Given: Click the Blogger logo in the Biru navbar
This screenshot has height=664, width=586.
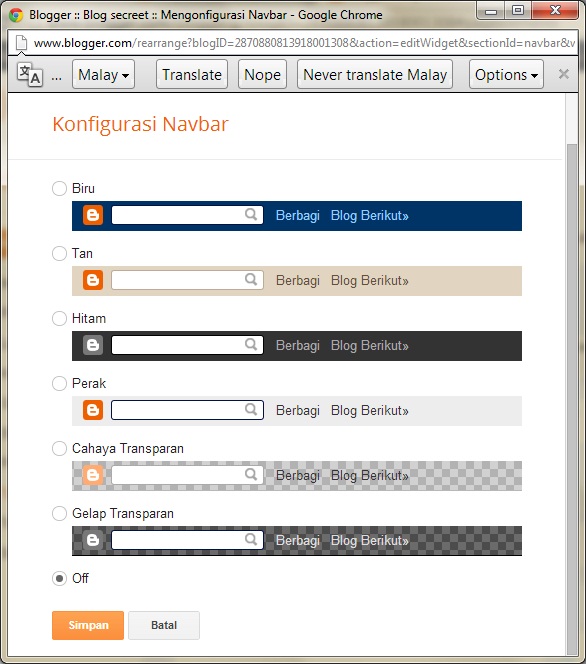Looking at the screenshot, I should 93,216.
